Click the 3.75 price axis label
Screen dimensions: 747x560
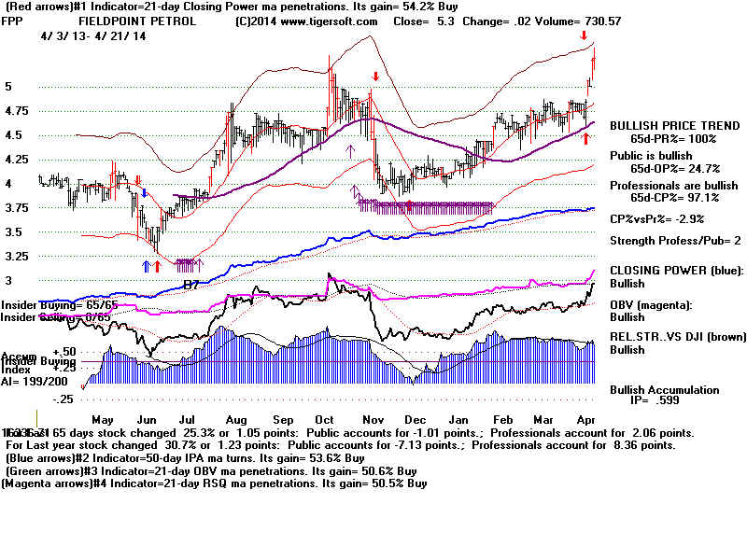16,208
